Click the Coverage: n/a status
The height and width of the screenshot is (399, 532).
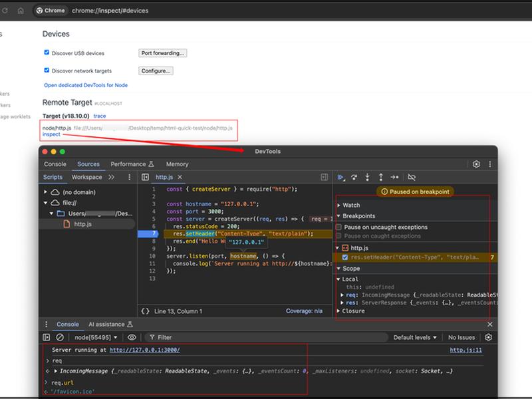tap(304, 311)
